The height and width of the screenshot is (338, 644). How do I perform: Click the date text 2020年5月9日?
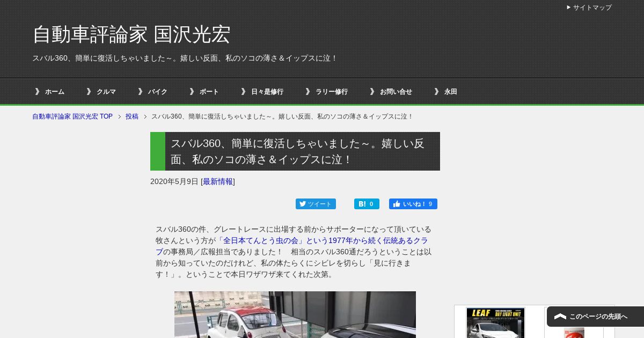point(174,182)
